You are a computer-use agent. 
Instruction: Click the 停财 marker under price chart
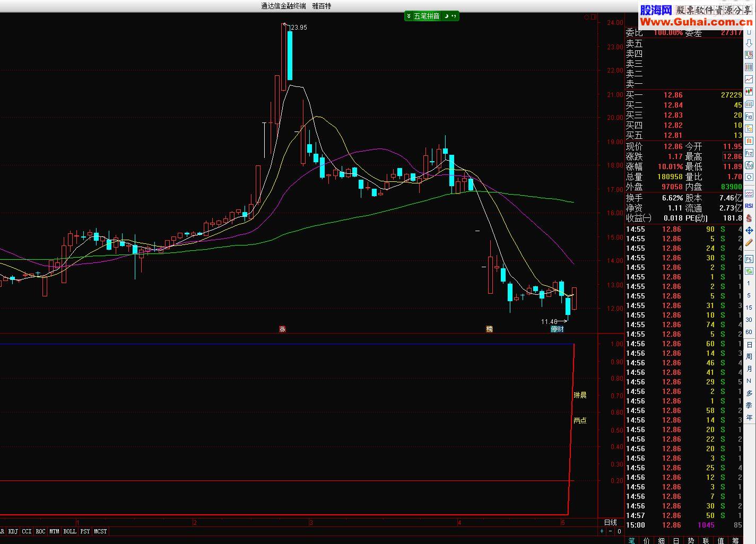coord(557,329)
